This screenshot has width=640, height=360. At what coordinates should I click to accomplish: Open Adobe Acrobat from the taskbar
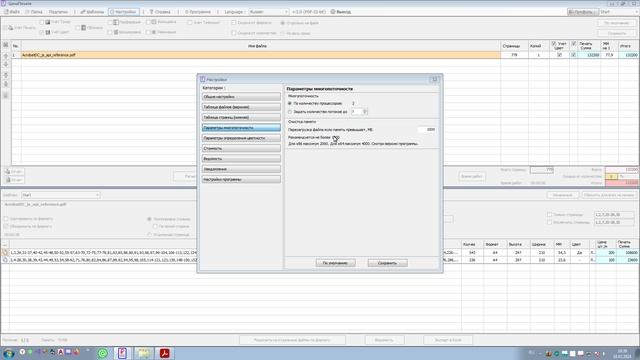[x=164, y=353]
